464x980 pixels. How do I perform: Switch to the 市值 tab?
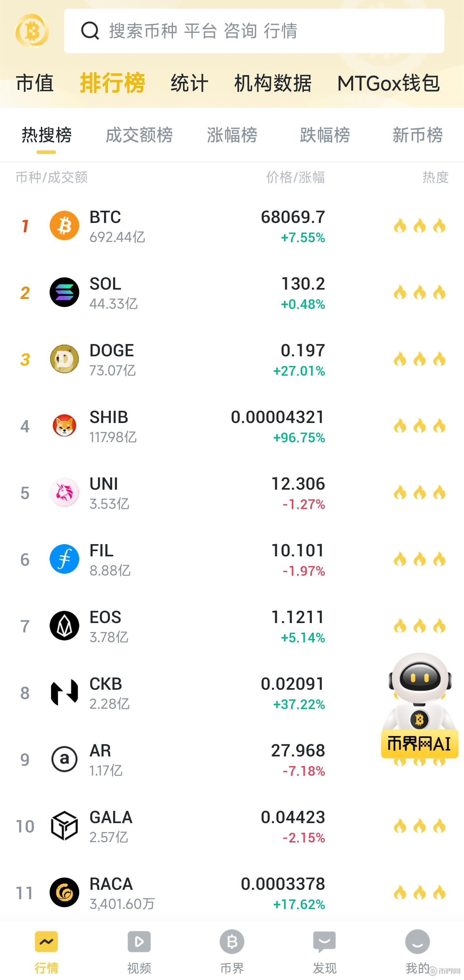(x=34, y=83)
